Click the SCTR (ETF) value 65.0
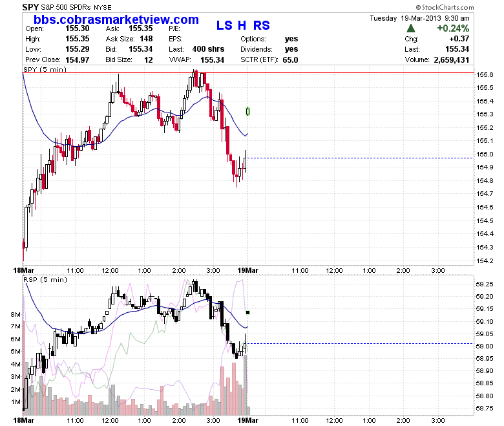The width and height of the screenshot is (504, 426). 290,60
